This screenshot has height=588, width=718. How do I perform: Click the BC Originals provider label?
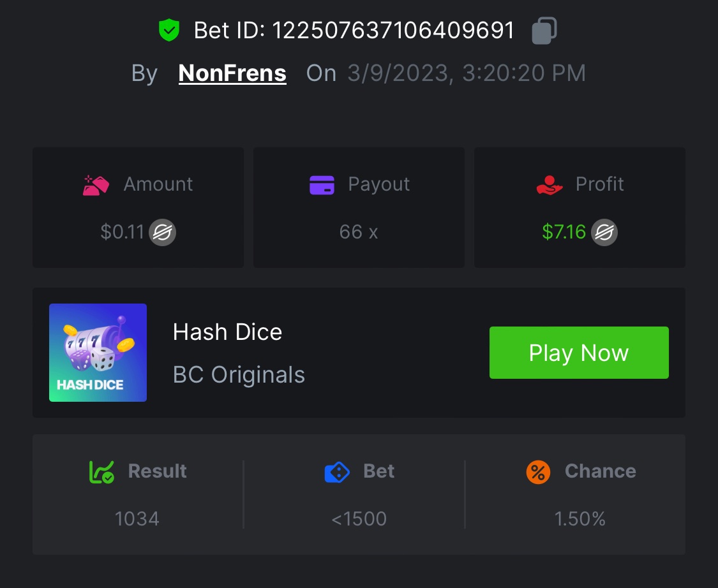[x=239, y=375]
